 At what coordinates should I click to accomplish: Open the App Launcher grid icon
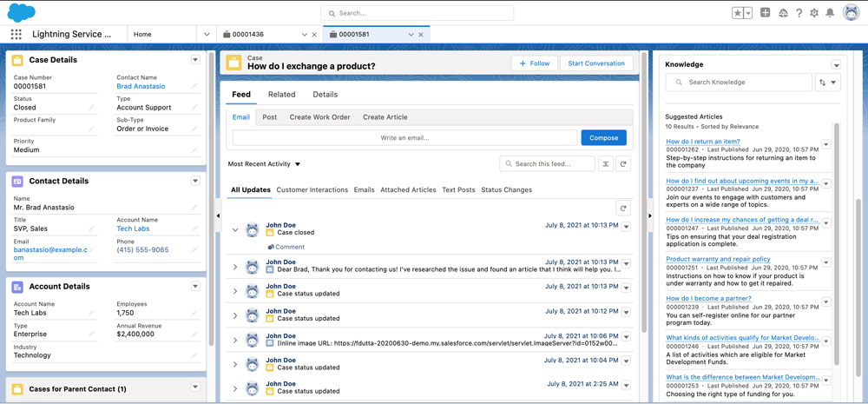tap(16, 35)
